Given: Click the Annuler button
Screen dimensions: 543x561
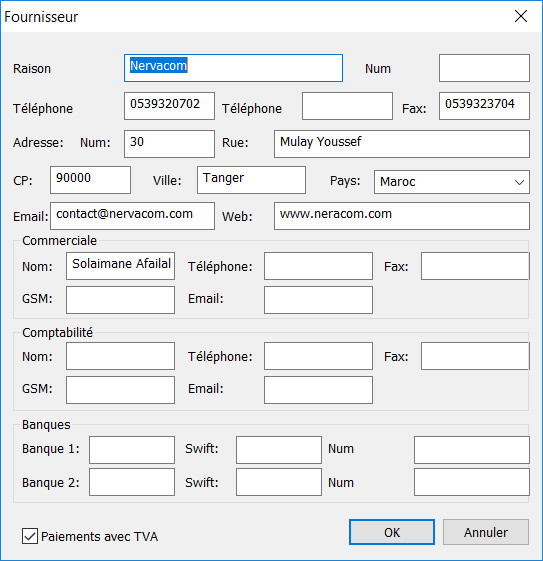Looking at the screenshot, I should 486,532.
